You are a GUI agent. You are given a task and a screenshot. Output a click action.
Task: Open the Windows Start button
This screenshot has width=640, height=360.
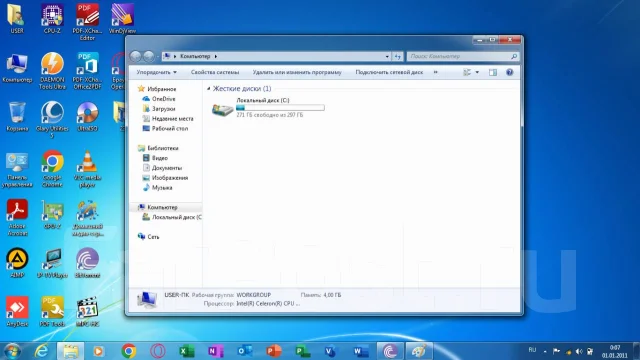[x=12, y=351]
